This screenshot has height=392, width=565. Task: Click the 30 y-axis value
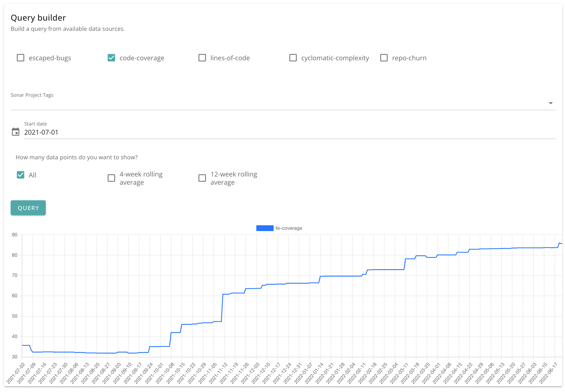(15, 357)
